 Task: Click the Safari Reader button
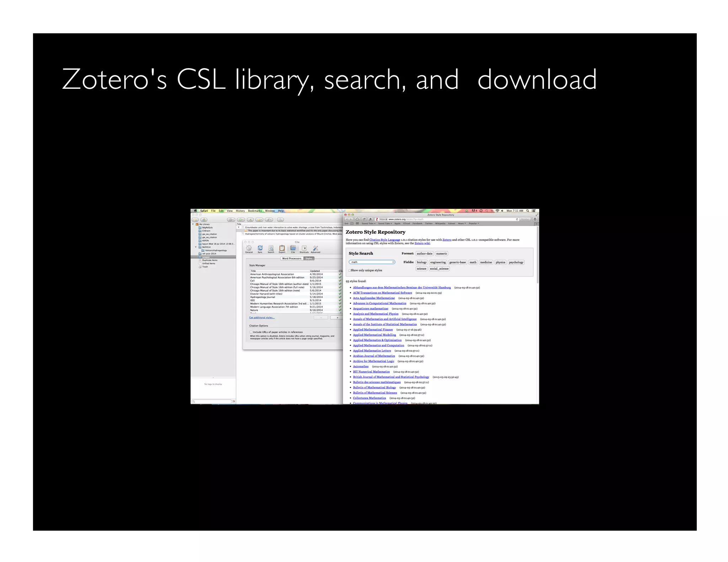(x=525, y=219)
